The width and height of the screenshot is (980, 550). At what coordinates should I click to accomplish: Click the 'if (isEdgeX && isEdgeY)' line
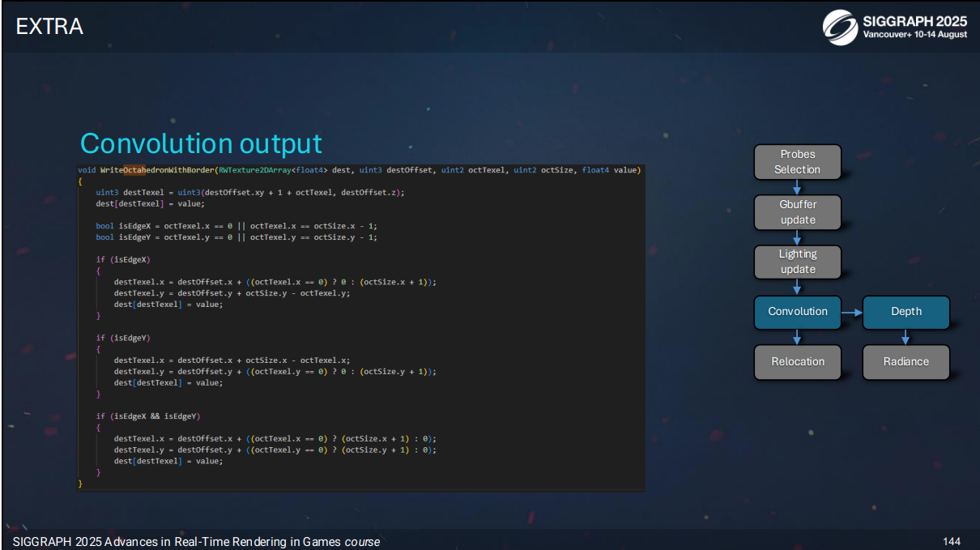pyautogui.click(x=147, y=416)
